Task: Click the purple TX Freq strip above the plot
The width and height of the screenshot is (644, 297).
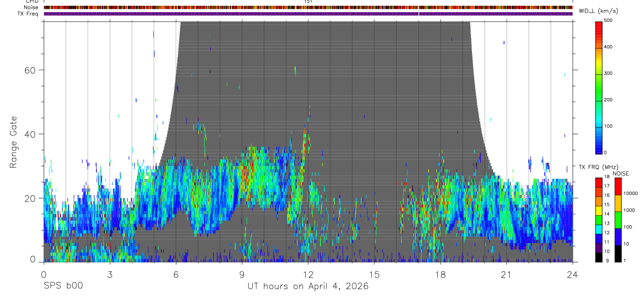Action: [x=308, y=14]
